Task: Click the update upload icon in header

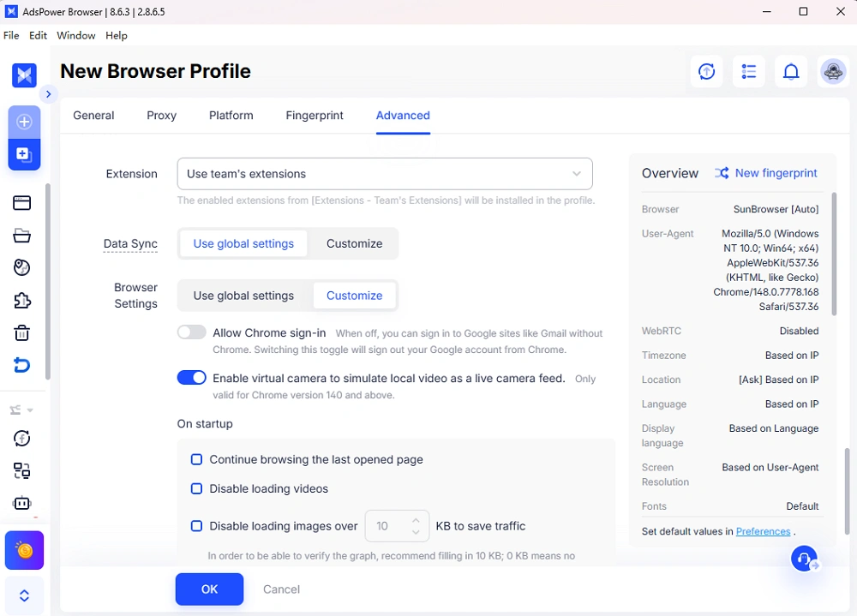Action: (x=707, y=71)
